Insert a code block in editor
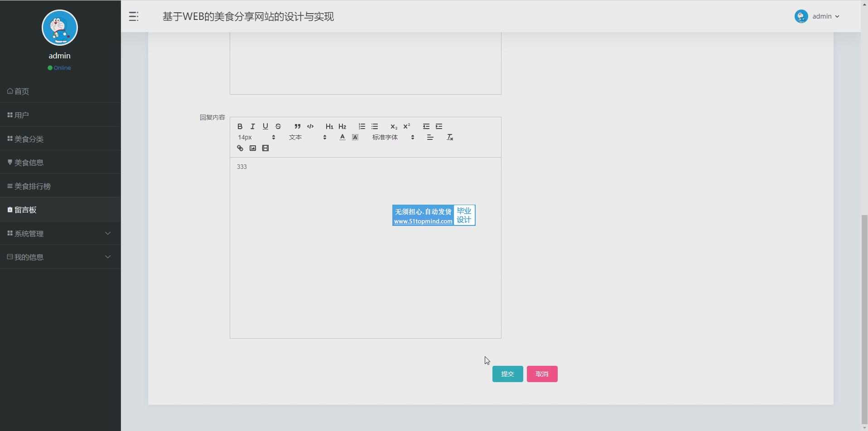 point(310,126)
